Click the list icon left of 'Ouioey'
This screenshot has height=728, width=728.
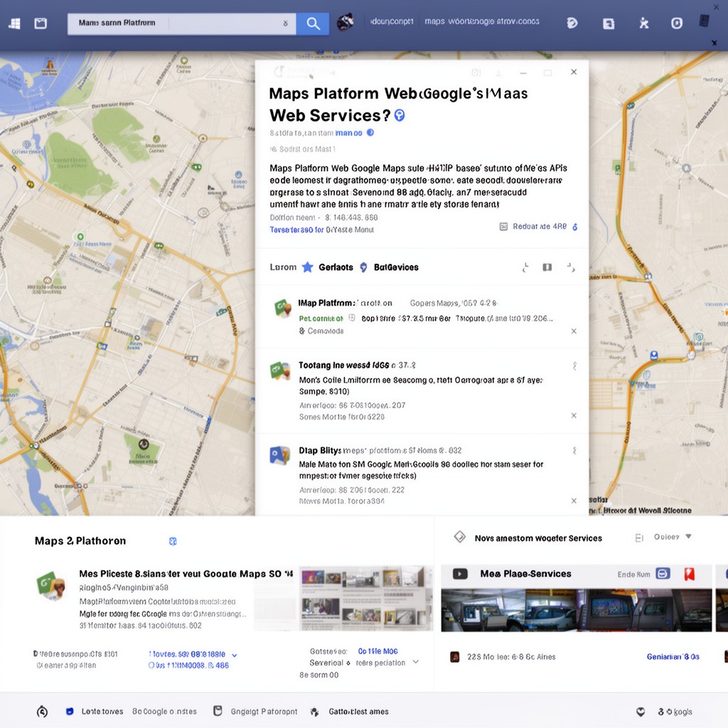[x=639, y=537]
